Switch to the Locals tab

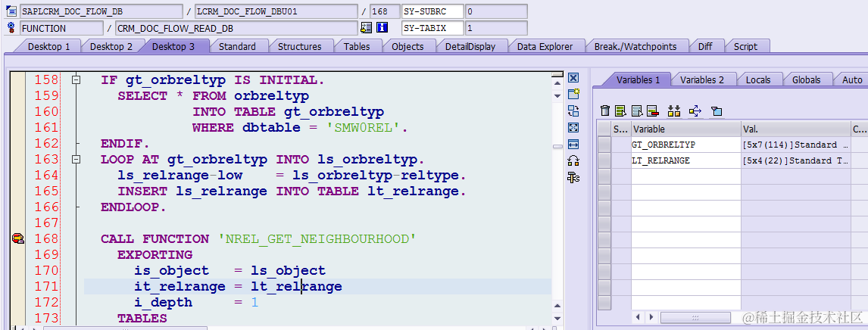coord(758,79)
